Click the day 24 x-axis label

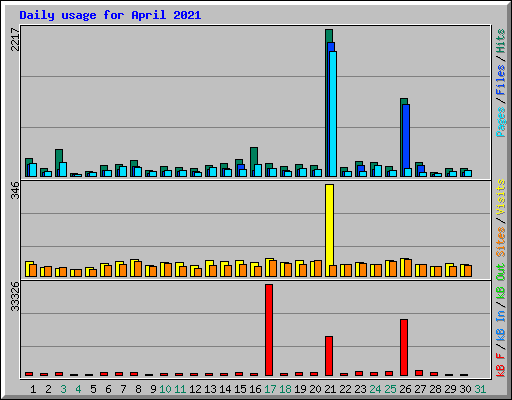click(375, 389)
